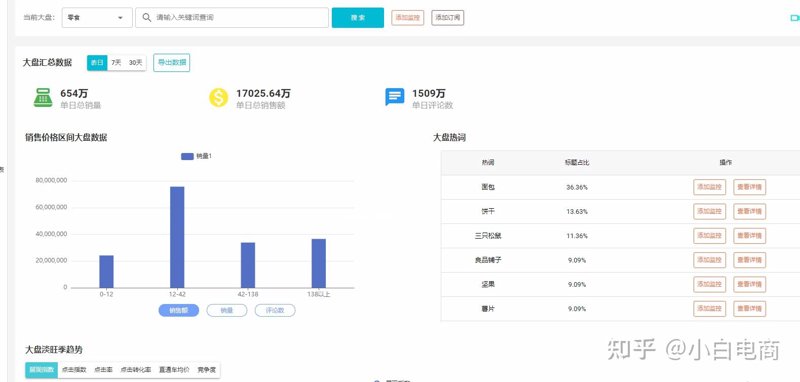This screenshot has width=800, height=382.
Task: Add monitoring for 三只松鼠 row
Action: pyautogui.click(x=709, y=236)
